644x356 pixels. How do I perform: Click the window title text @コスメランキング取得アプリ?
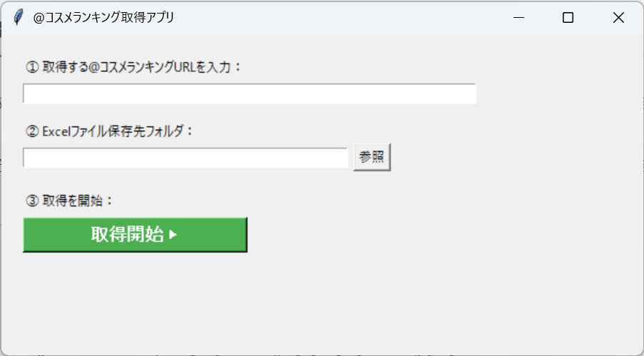103,18
